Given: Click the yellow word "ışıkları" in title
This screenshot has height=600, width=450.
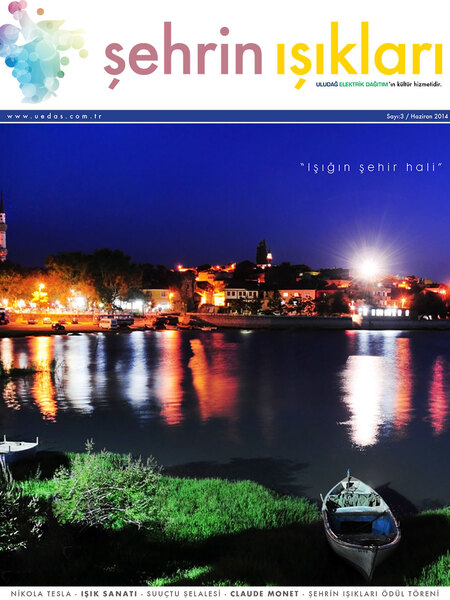Looking at the screenshot, I should (x=359, y=54).
